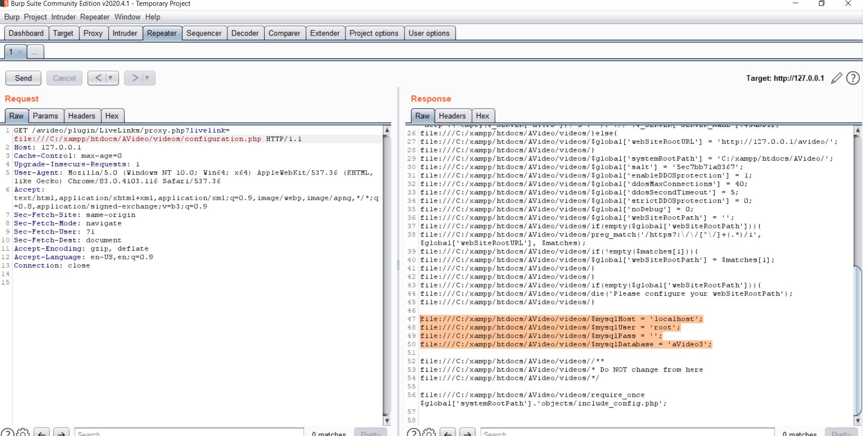Add a new Repeater tab with ...
The width and height of the screenshot is (868, 436).
click(35, 52)
